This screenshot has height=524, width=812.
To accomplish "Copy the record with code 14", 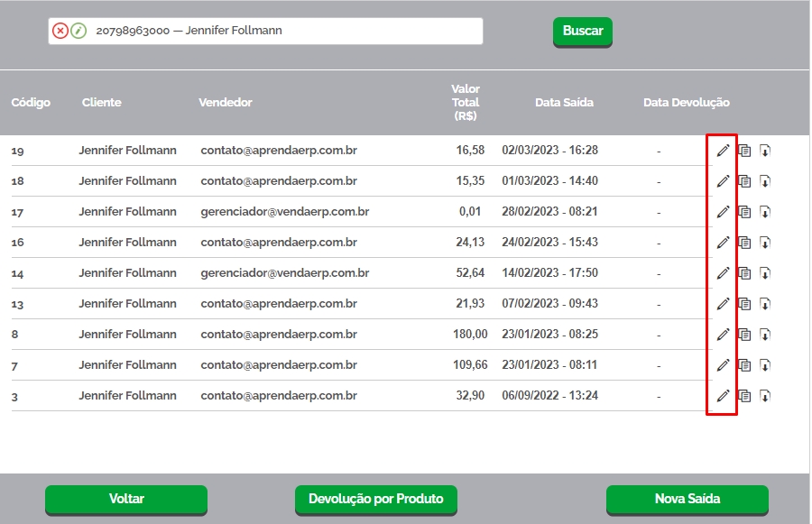I will pos(744,273).
